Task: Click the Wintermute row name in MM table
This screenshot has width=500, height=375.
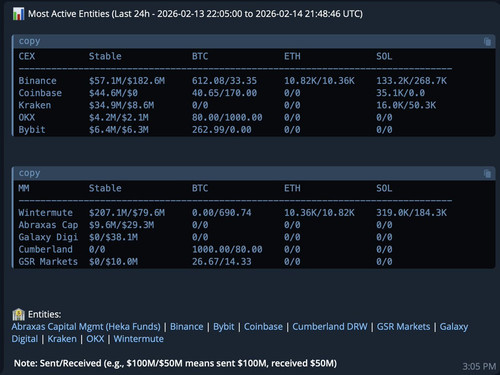Action: pyautogui.click(x=45, y=213)
